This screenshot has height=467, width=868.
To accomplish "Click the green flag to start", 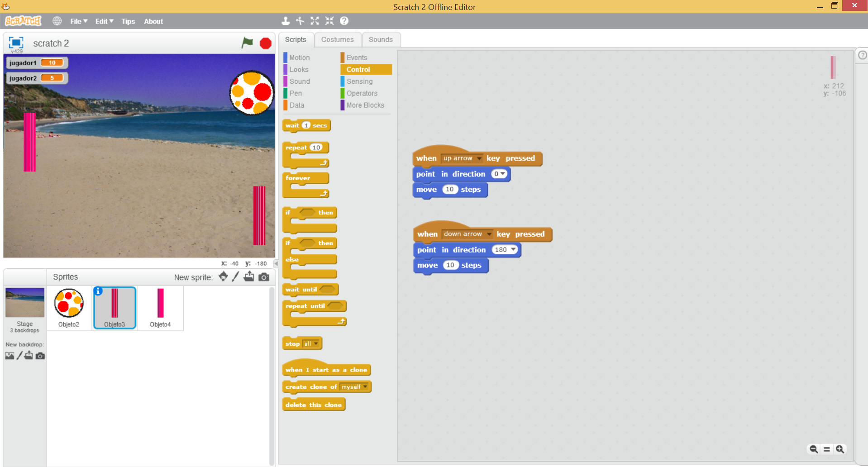I will (x=247, y=43).
